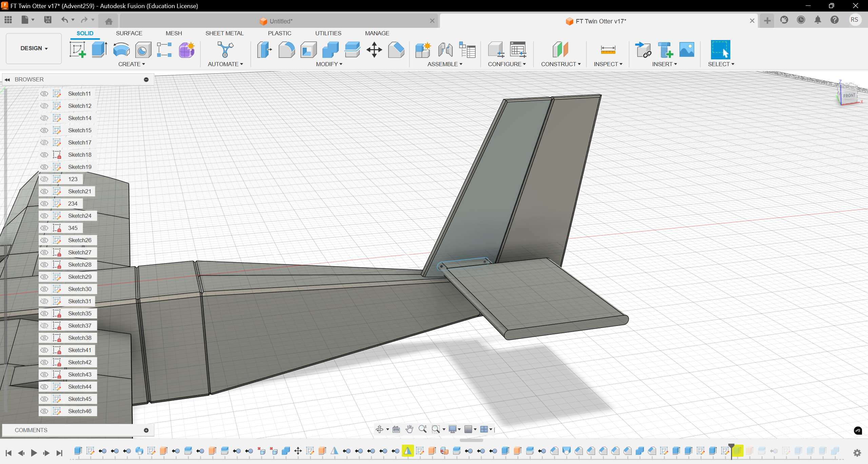Open the SHEET METAL tab
Screen dimensions: 868x464
(224, 33)
